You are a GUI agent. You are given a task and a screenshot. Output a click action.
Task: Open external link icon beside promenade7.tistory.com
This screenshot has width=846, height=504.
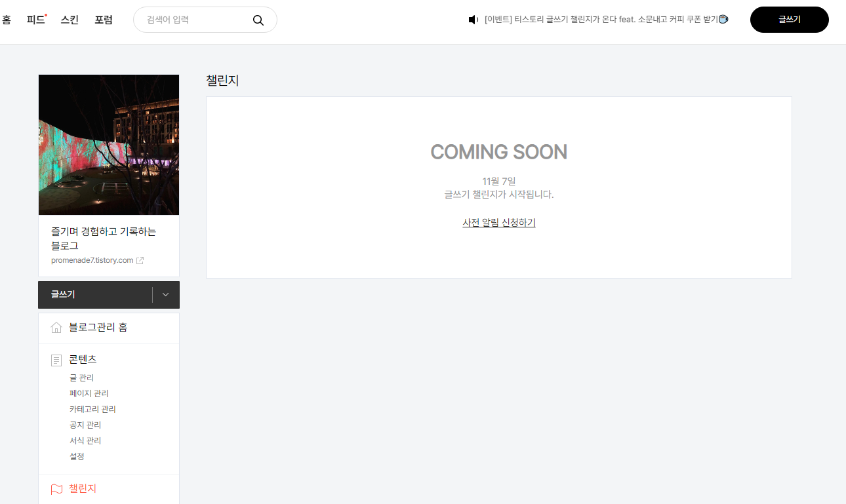(140, 260)
